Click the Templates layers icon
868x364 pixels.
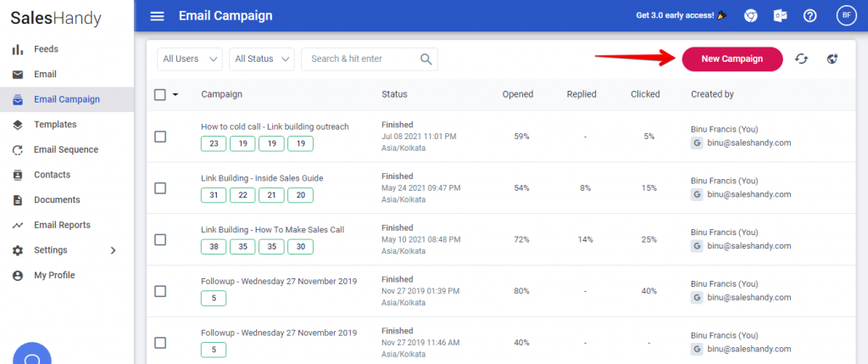18,125
